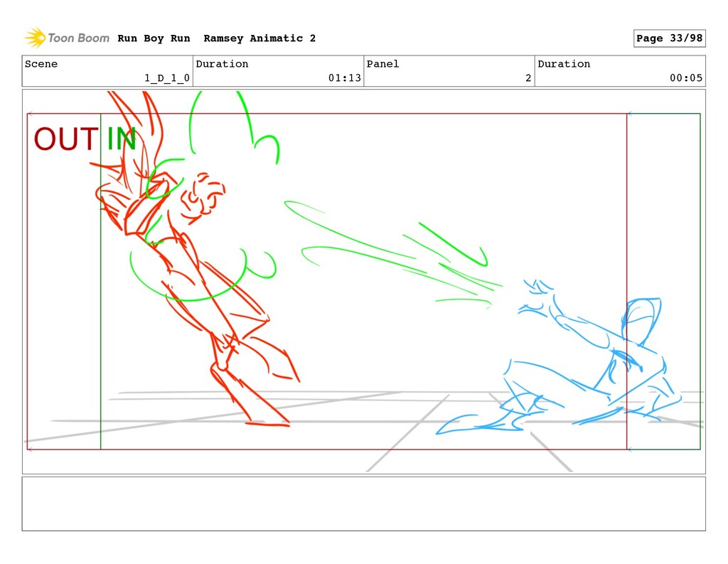Select the panel number '2'
728x564 pixels.
click(528, 78)
